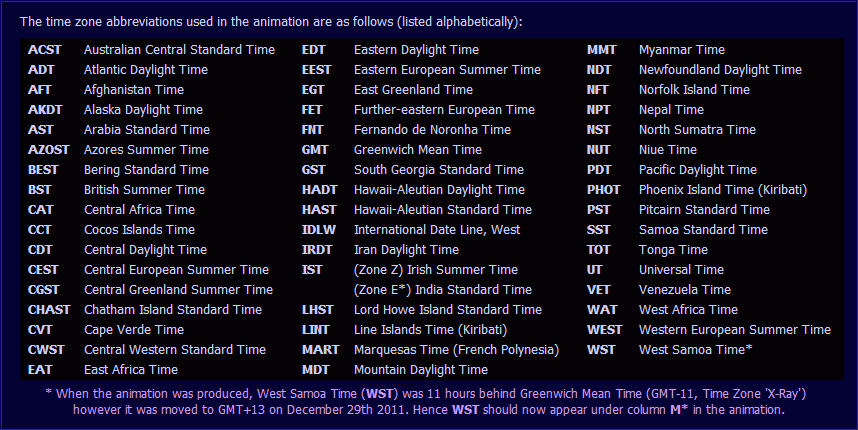Click the IST abbreviation
The image size is (858, 430).
click(312, 270)
